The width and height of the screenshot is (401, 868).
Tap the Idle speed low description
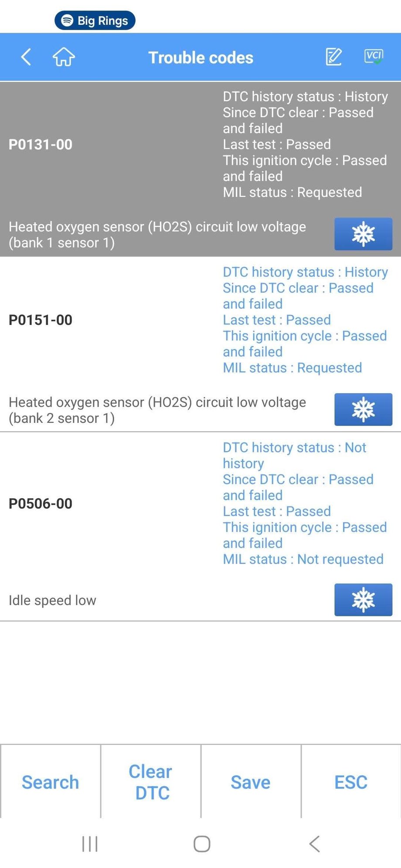click(x=52, y=601)
